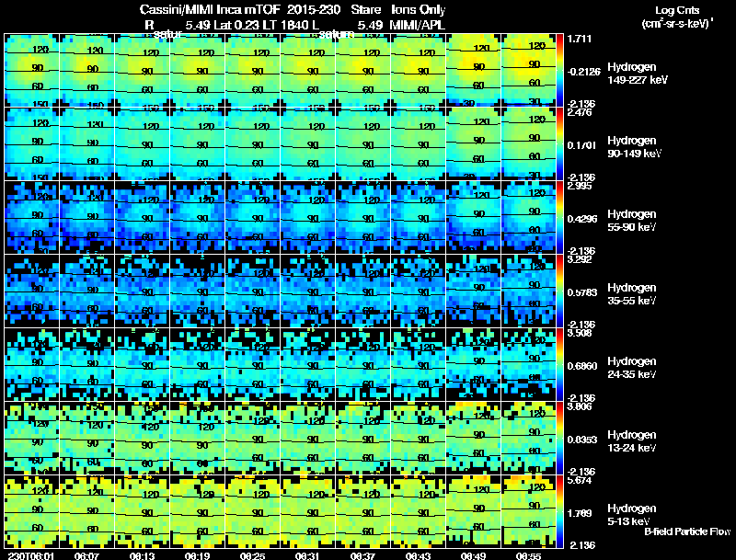Click the 'Log Cnts' colorbar title

coord(677,10)
